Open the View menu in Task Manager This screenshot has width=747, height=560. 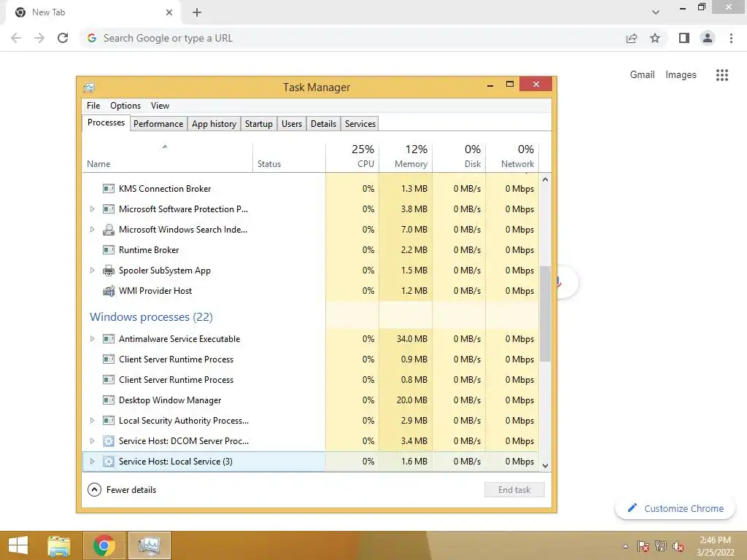click(x=160, y=106)
